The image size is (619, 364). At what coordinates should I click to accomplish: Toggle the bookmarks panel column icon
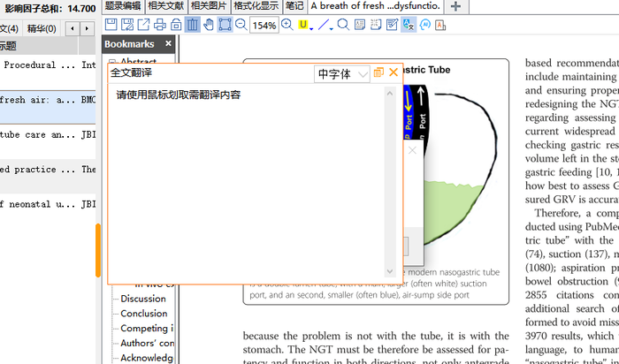[192, 25]
